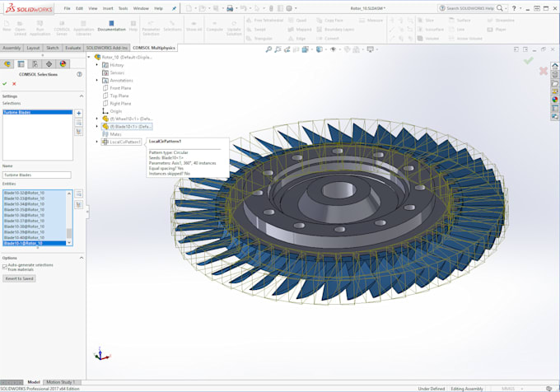Cancel the selections with the red X
This screenshot has width=560, height=392.
point(14,84)
